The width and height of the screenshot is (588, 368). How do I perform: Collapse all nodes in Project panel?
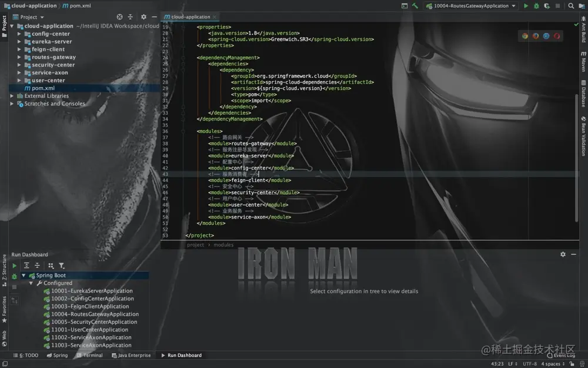click(x=130, y=17)
